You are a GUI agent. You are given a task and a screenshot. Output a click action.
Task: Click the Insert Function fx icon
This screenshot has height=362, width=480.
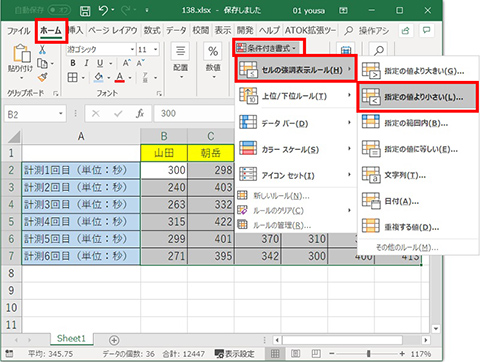140,114
